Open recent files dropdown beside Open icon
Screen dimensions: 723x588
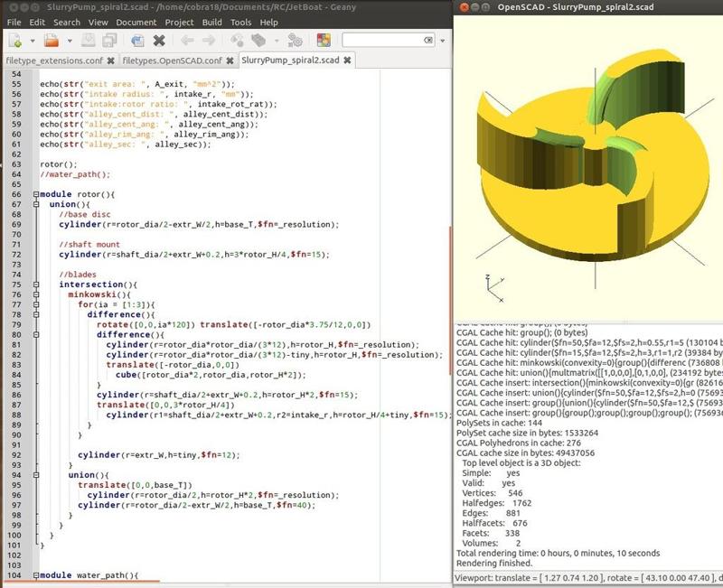coord(68,41)
